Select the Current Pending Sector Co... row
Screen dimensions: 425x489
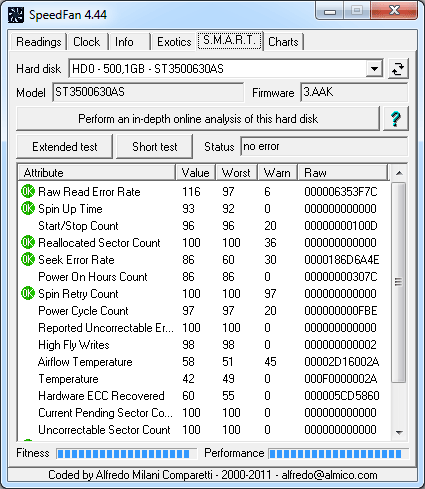point(204,413)
